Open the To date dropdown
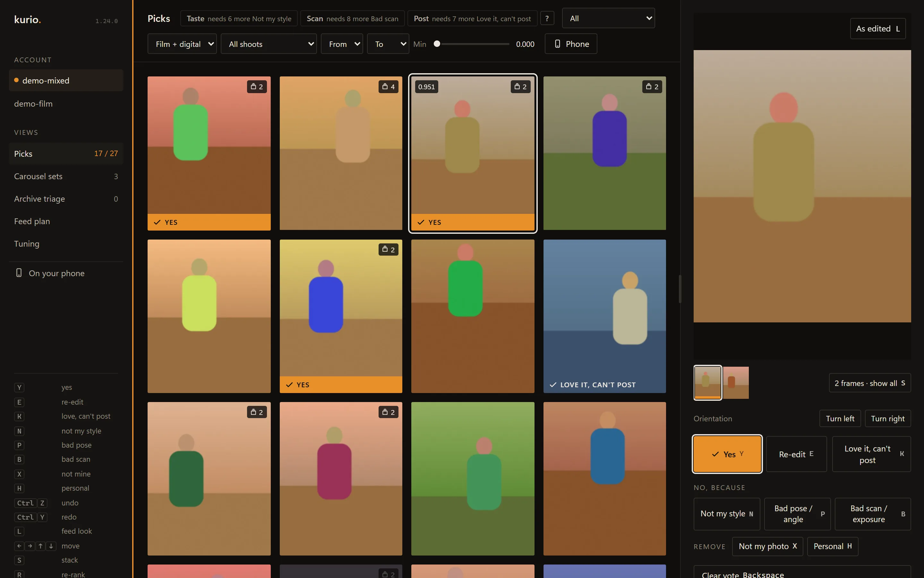The width and height of the screenshot is (924, 578). [x=388, y=44]
